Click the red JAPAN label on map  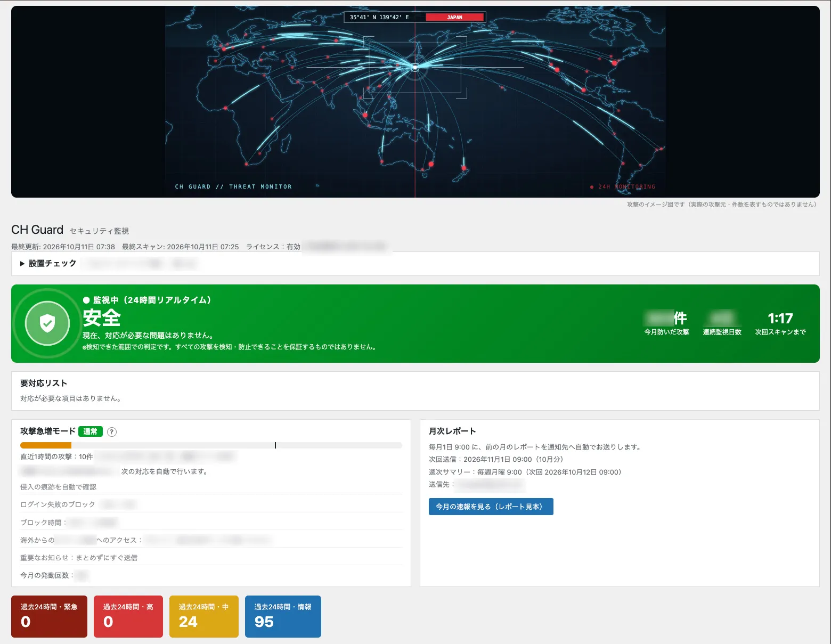455,18
